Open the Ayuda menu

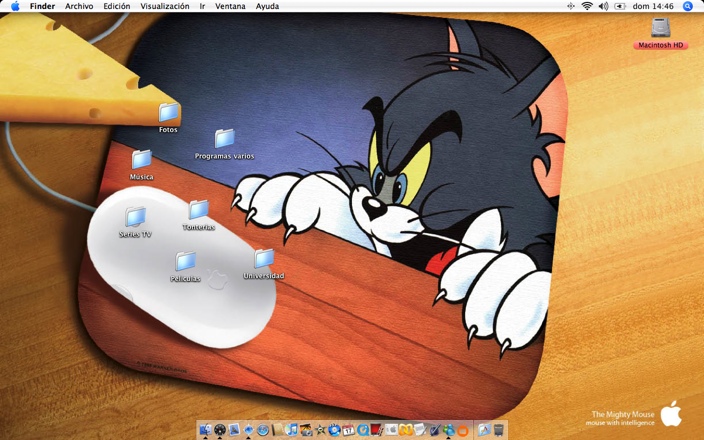(x=267, y=6)
